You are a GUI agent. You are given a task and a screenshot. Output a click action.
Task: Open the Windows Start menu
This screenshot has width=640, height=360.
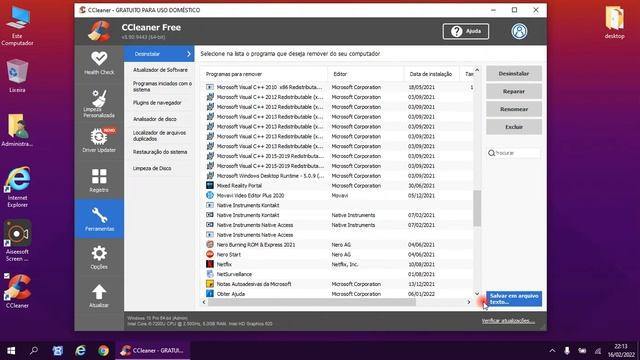point(11,351)
